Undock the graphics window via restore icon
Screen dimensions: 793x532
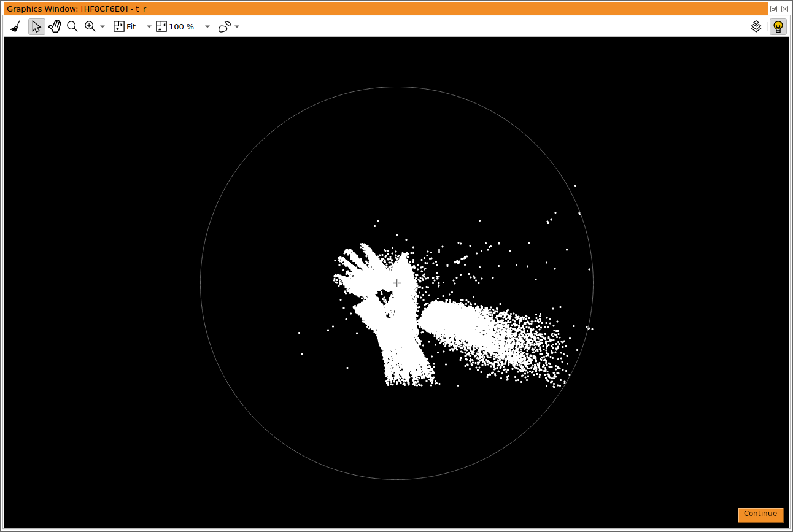point(773,9)
